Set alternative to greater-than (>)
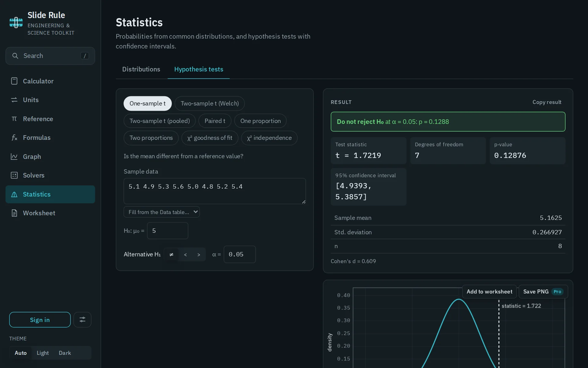The height and width of the screenshot is (368, 588). 199,255
